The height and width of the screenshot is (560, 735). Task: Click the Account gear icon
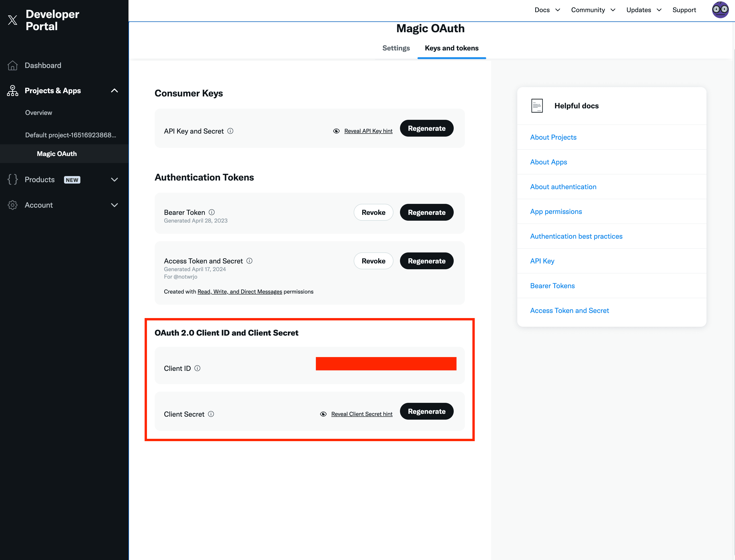[x=13, y=205]
